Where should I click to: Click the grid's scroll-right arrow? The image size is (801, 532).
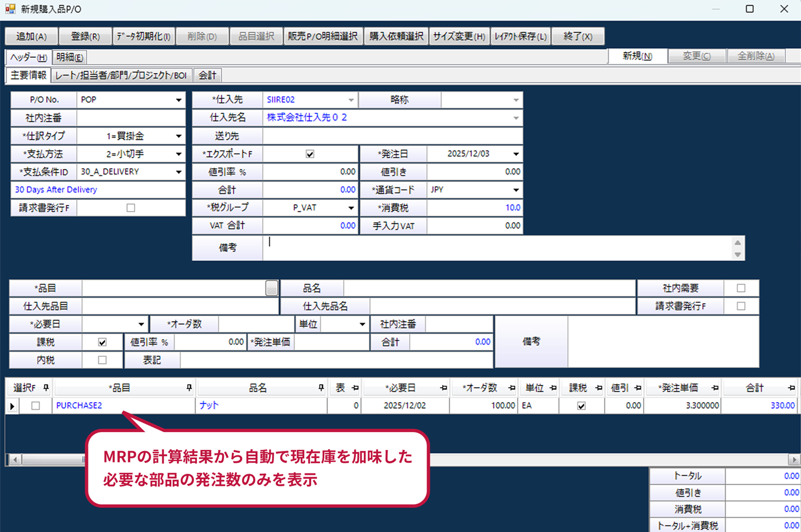tap(794, 459)
